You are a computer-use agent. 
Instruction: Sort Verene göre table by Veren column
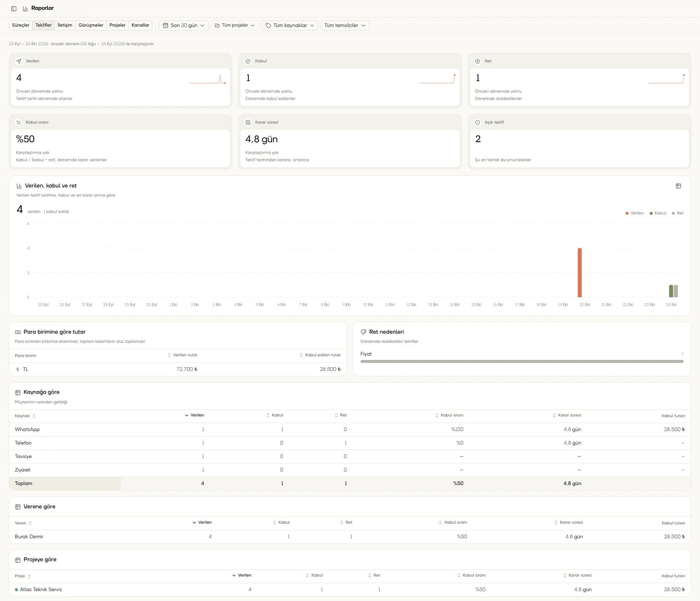pyautogui.click(x=23, y=523)
